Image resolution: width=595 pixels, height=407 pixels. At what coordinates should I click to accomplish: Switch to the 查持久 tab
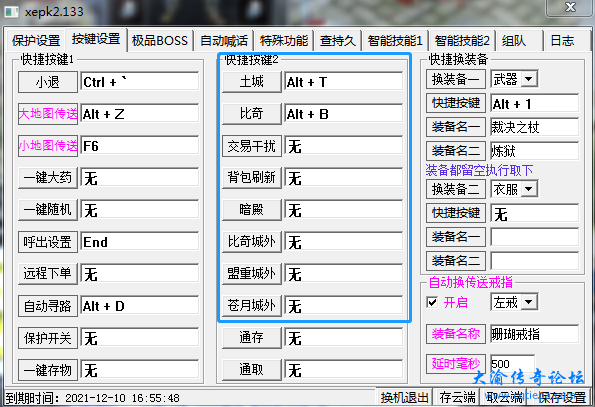337,41
